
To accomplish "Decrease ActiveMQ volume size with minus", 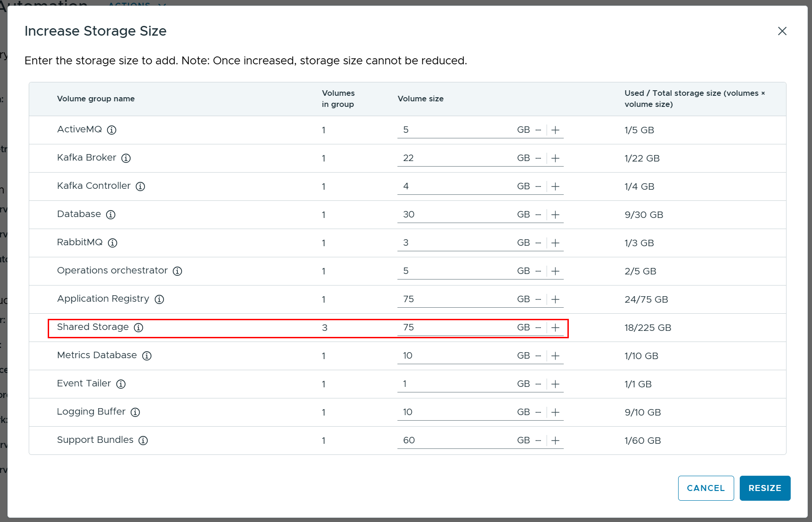I will tap(538, 130).
